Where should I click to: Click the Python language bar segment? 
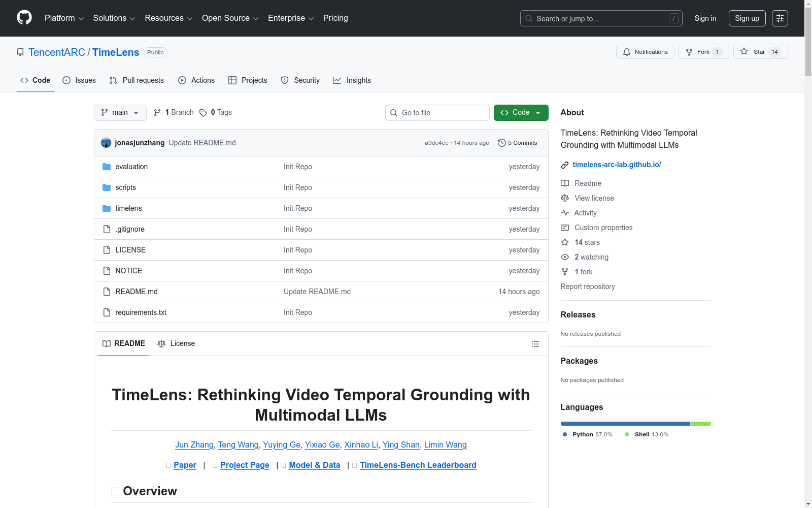[x=625, y=424]
